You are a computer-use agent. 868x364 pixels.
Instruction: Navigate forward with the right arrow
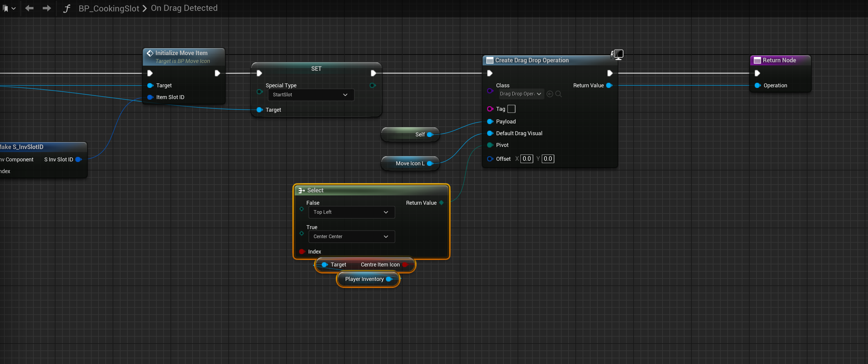click(x=47, y=8)
